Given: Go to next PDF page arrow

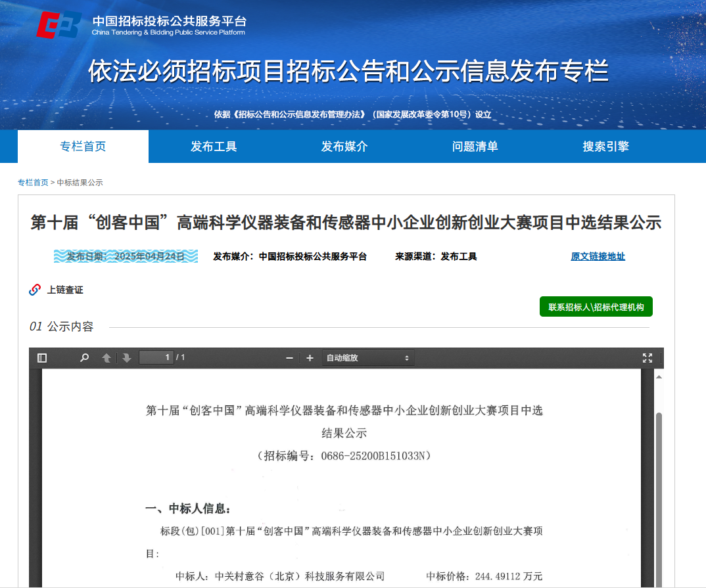Looking at the screenshot, I should (x=127, y=358).
